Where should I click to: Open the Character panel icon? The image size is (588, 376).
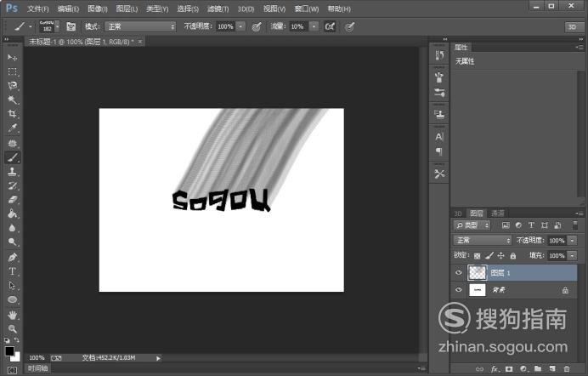click(x=439, y=137)
